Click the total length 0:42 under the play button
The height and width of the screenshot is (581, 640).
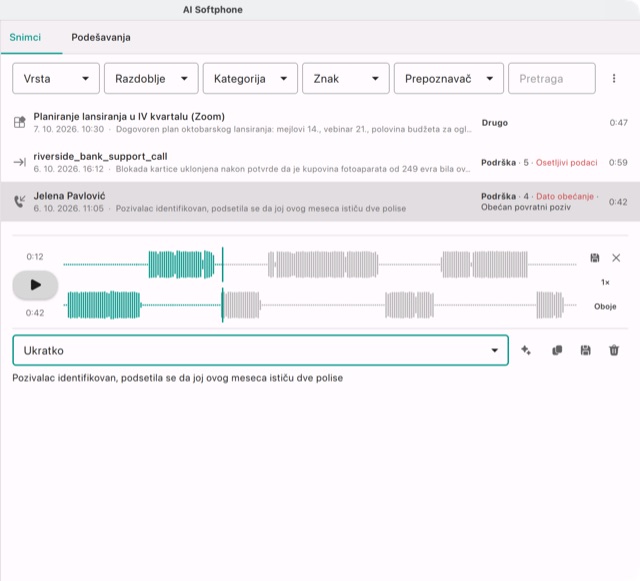35,313
